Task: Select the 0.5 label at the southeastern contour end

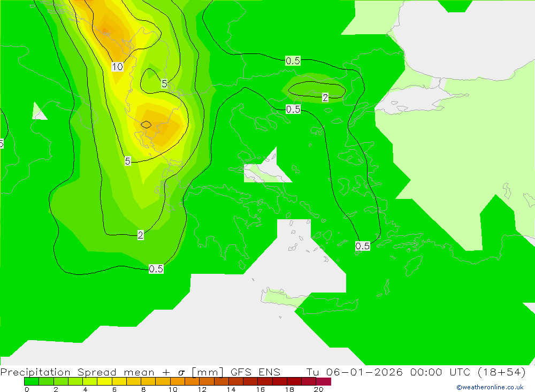Action: 362,246
